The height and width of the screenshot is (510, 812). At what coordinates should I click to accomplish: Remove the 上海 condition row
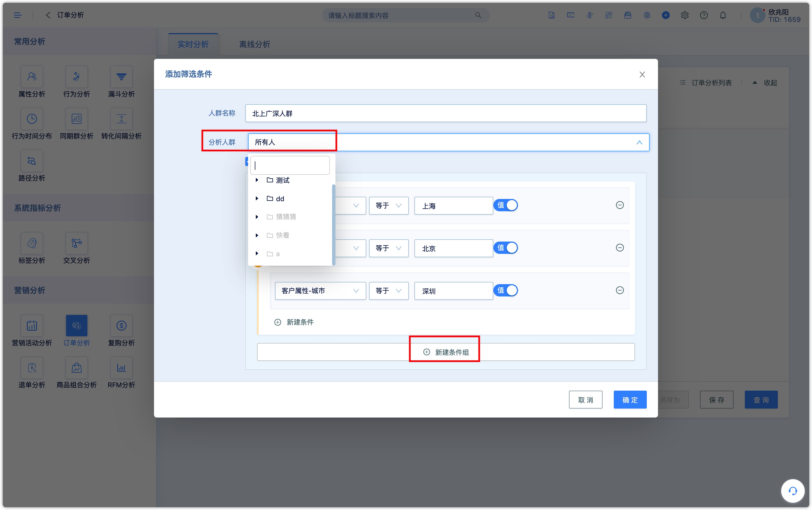click(619, 205)
